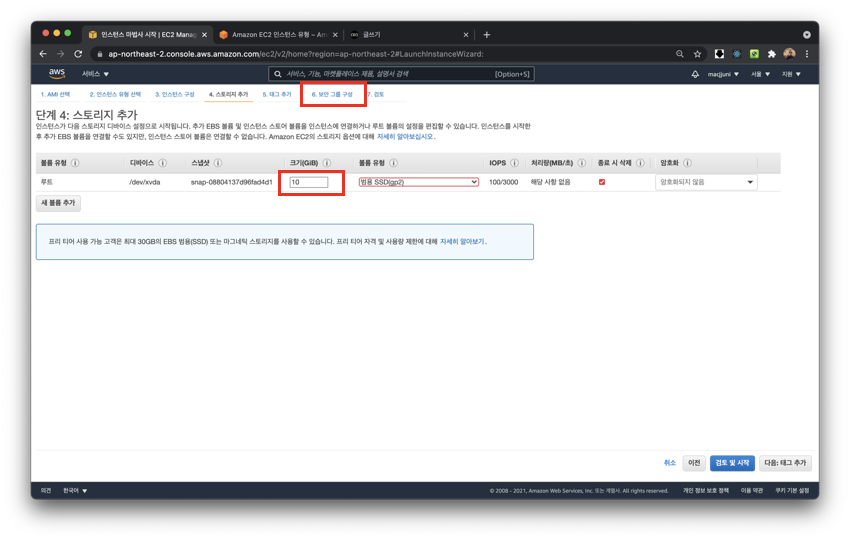Close the 글쓰기 browser tab

(466, 35)
